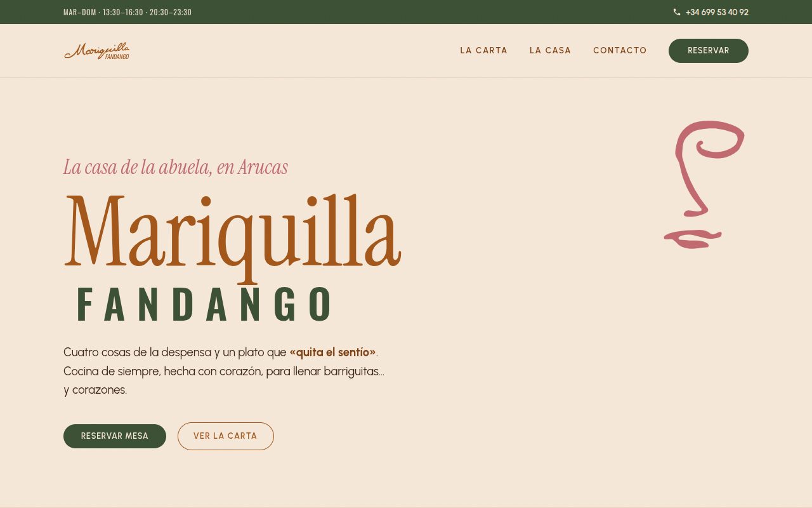Click the phone icon in top bar
Screen dimensions: 812x508
coord(677,12)
